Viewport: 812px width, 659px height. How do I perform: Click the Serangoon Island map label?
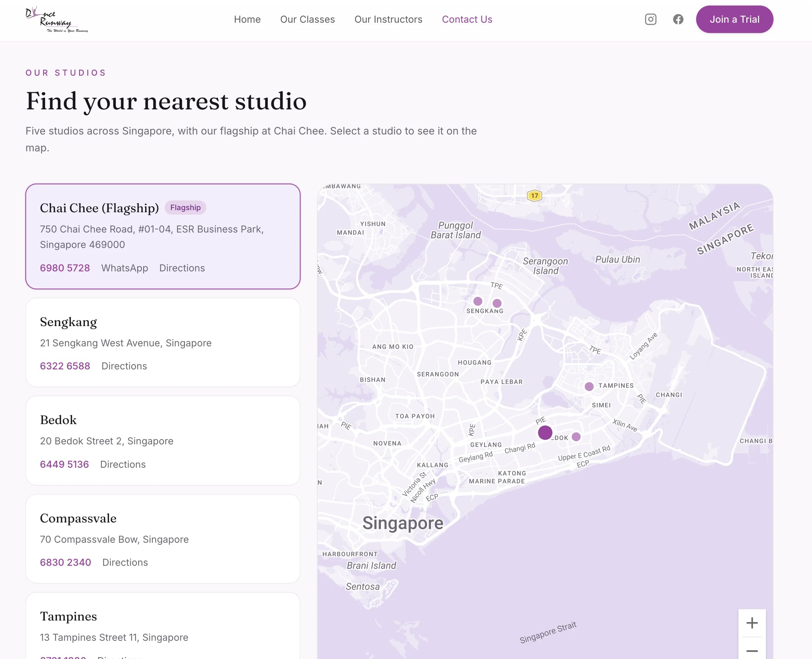pyautogui.click(x=545, y=266)
